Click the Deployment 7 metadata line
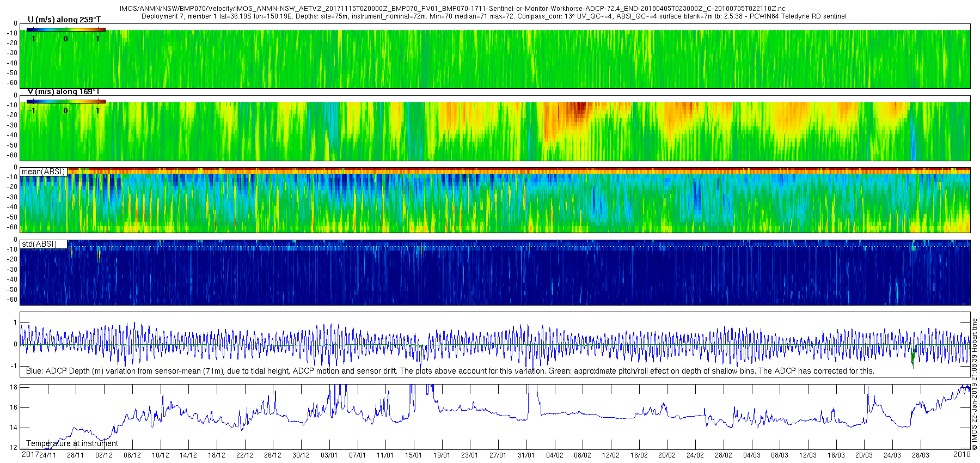 (x=494, y=16)
